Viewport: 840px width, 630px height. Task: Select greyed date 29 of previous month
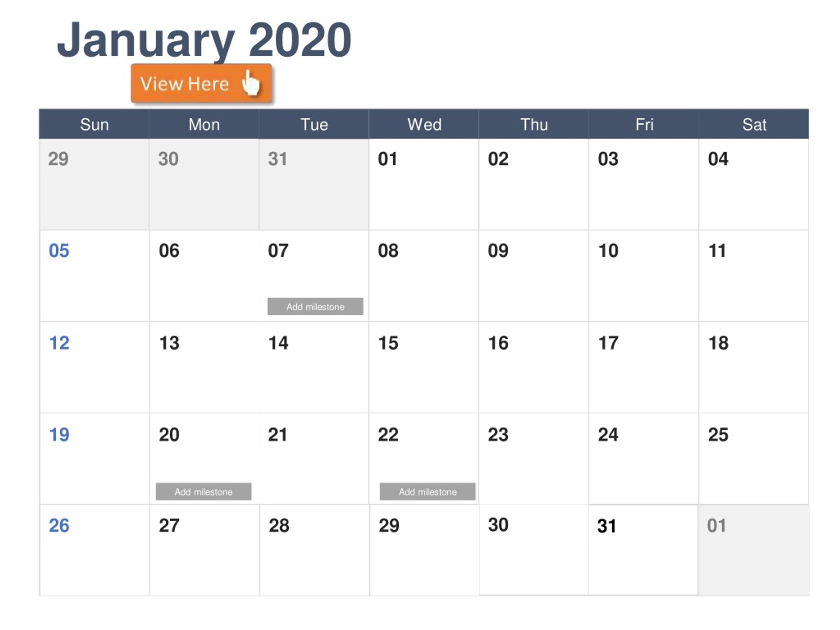point(94,184)
